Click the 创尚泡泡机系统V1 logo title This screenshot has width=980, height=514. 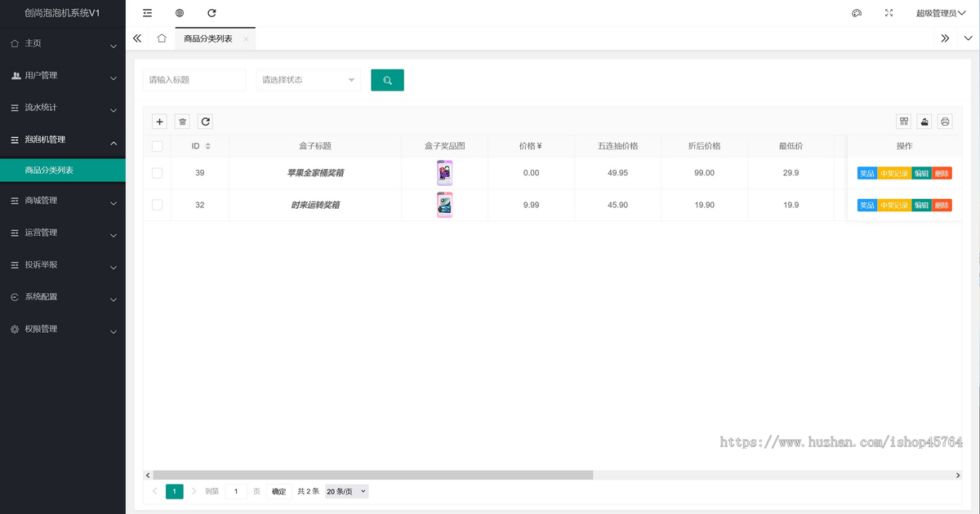(x=63, y=13)
